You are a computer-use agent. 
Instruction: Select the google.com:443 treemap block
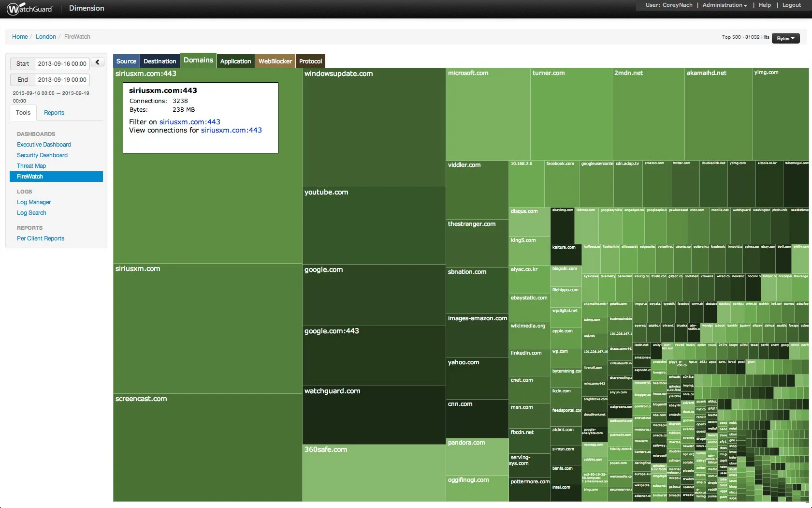374,356
